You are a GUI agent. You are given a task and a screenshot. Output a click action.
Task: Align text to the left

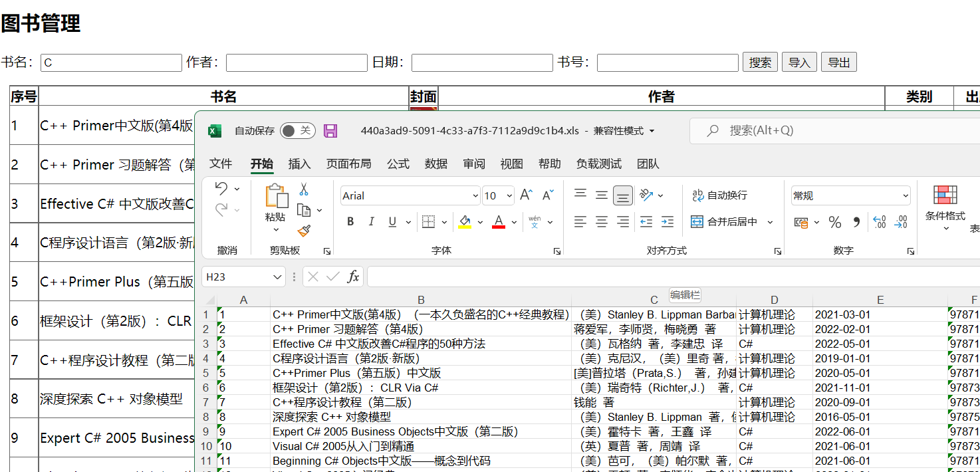click(x=580, y=221)
